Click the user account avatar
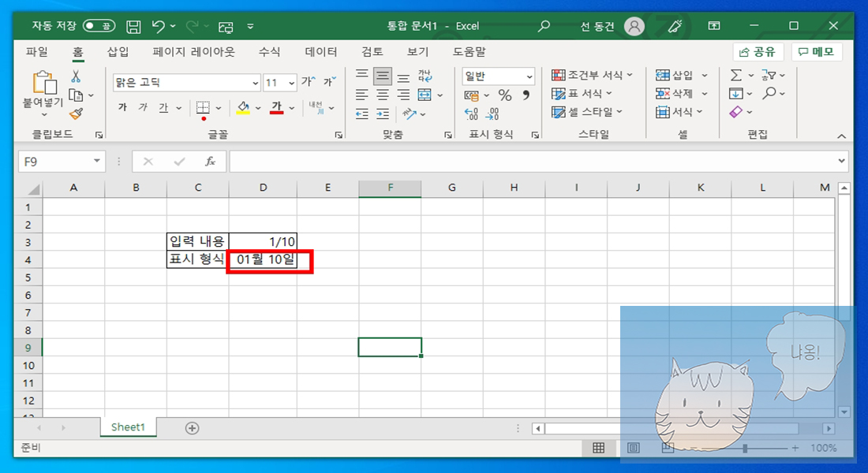 pyautogui.click(x=634, y=26)
